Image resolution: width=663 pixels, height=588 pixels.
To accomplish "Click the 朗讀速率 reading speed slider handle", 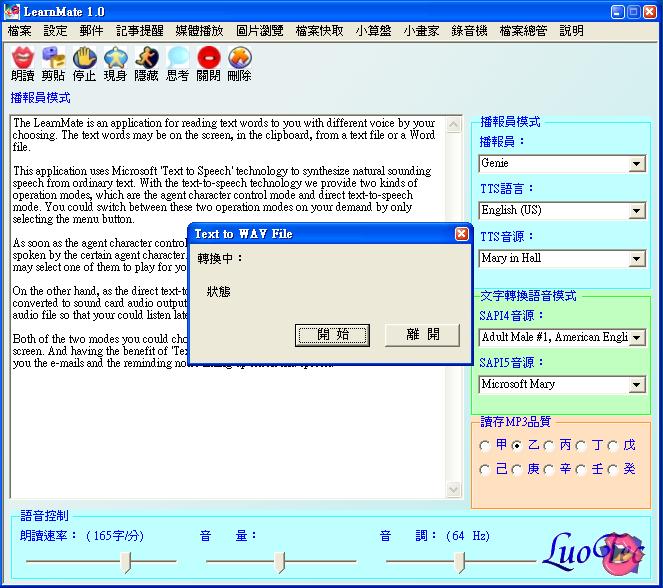I will pyautogui.click(x=126, y=562).
